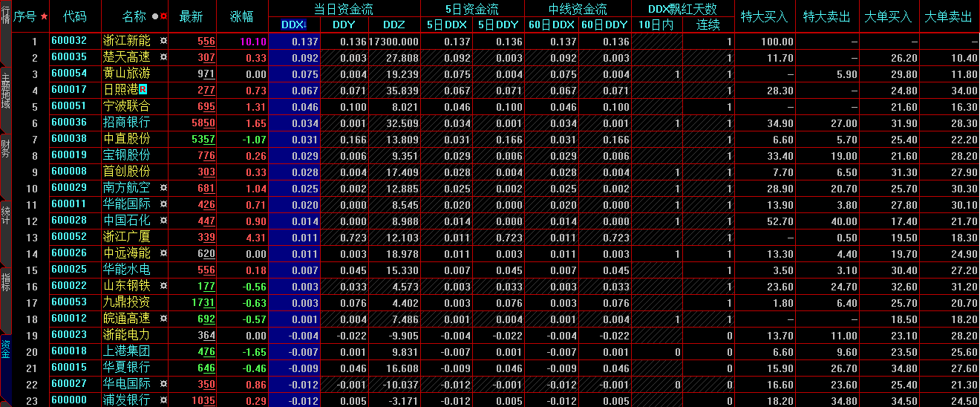
Task: Click latest price 5850 of 招商银行
Action: tap(203, 123)
